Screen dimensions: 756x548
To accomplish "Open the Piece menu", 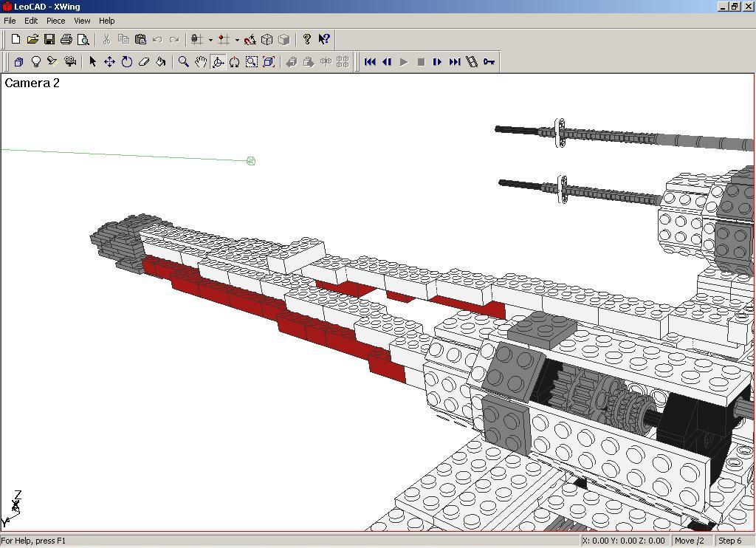I will 55,21.
